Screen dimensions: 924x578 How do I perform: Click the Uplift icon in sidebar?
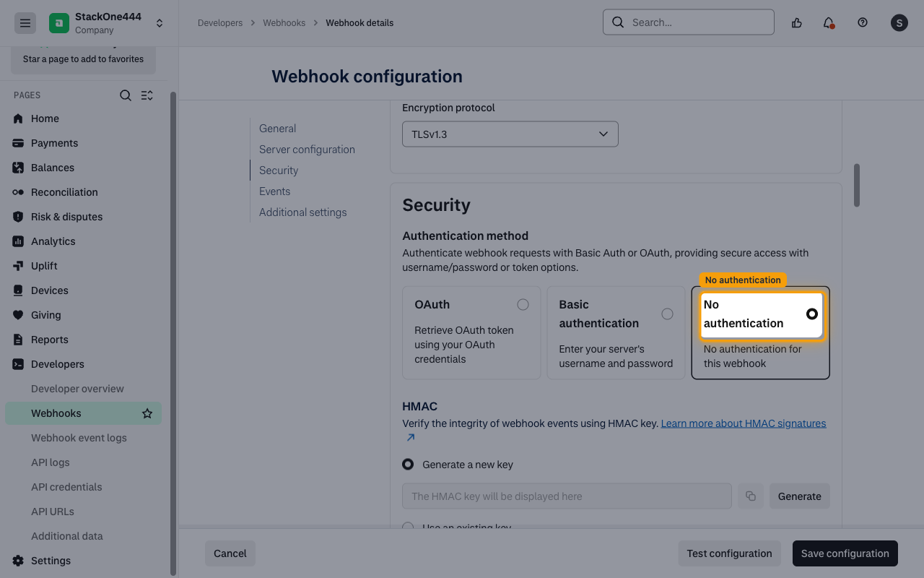pos(18,266)
